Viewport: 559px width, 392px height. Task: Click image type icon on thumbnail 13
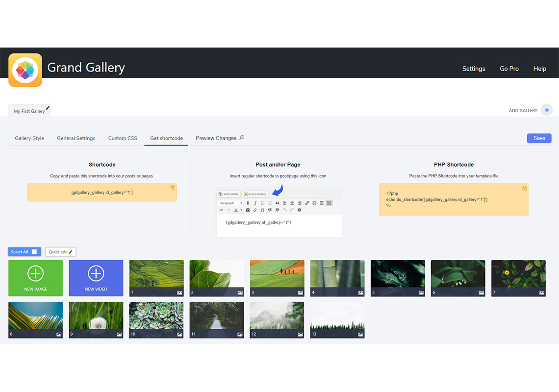point(361,335)
